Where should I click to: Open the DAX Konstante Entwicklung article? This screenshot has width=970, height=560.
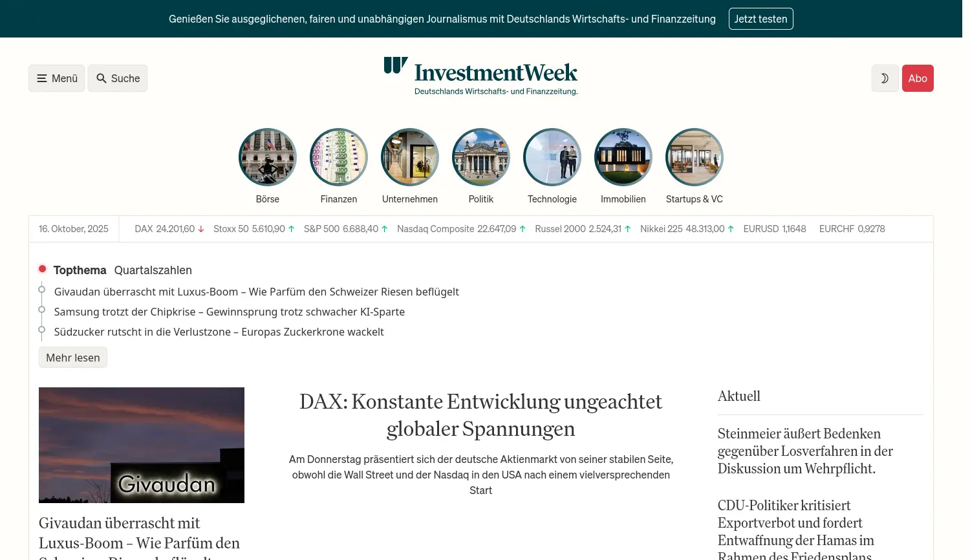point(480,415)
